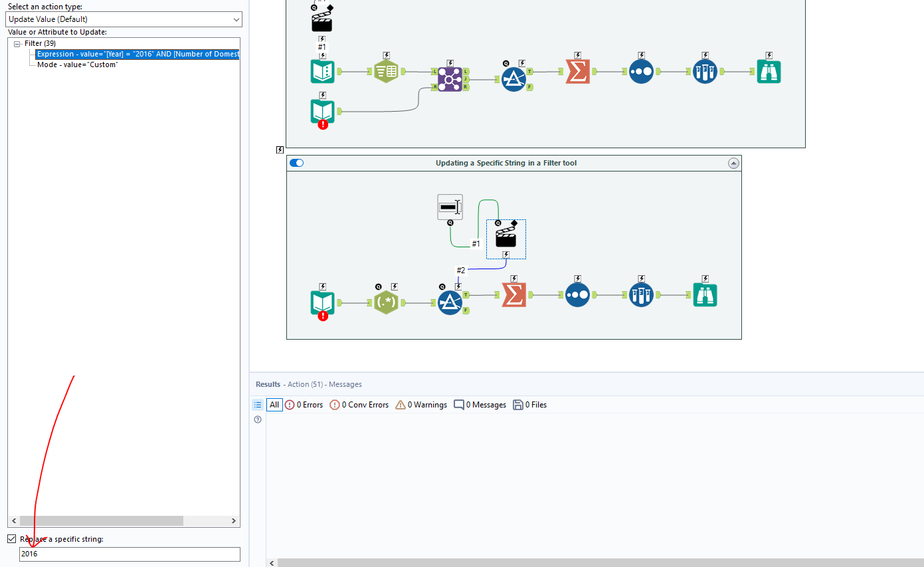Select the Text Box interface tool
Screen dimensions: 924x567
pyautogui.click(x=450, y=207)
